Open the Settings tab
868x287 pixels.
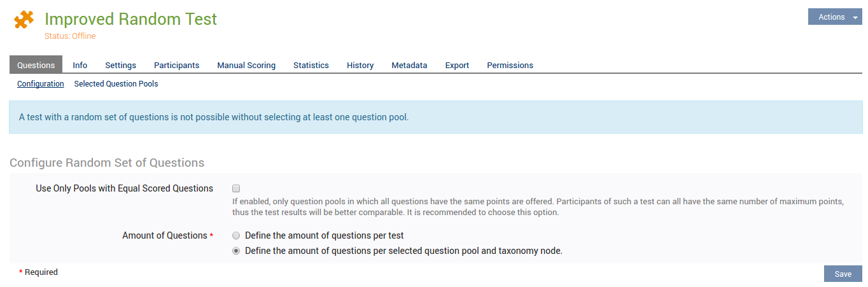(x=120, y=65)
